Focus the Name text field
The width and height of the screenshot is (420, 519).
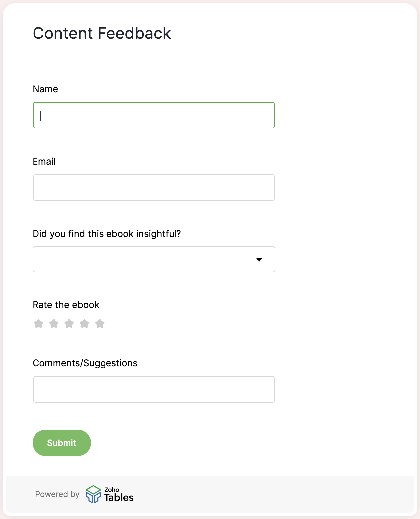coord(154,115)
